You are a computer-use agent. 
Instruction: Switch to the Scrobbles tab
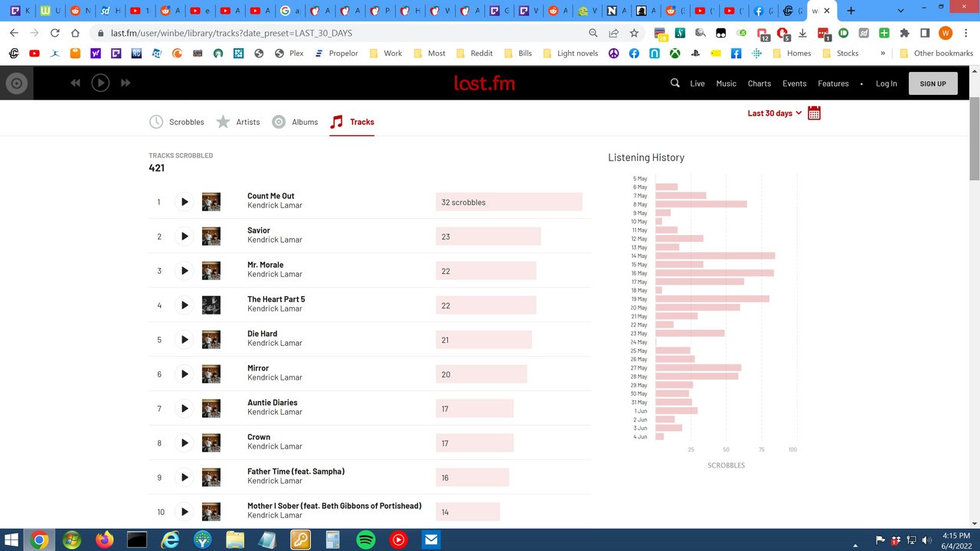pos(177,122)
